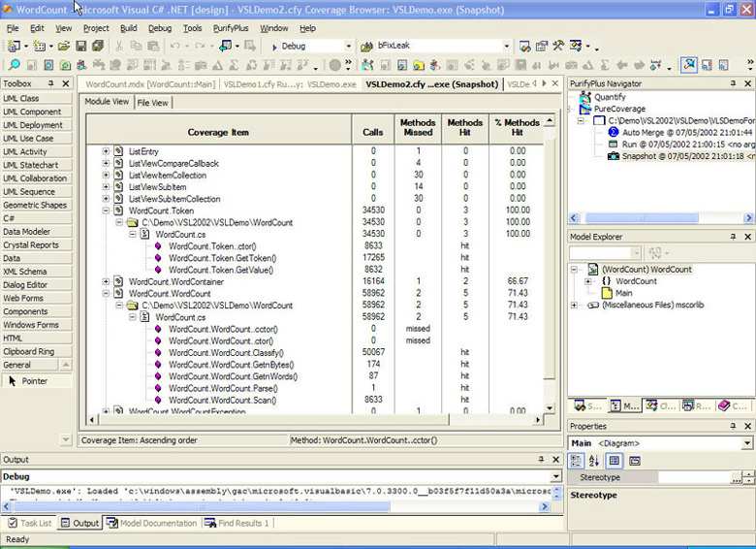Switch to the Task List tab
The width and height of the screenshot is (756, 549).
coord(30,523)
